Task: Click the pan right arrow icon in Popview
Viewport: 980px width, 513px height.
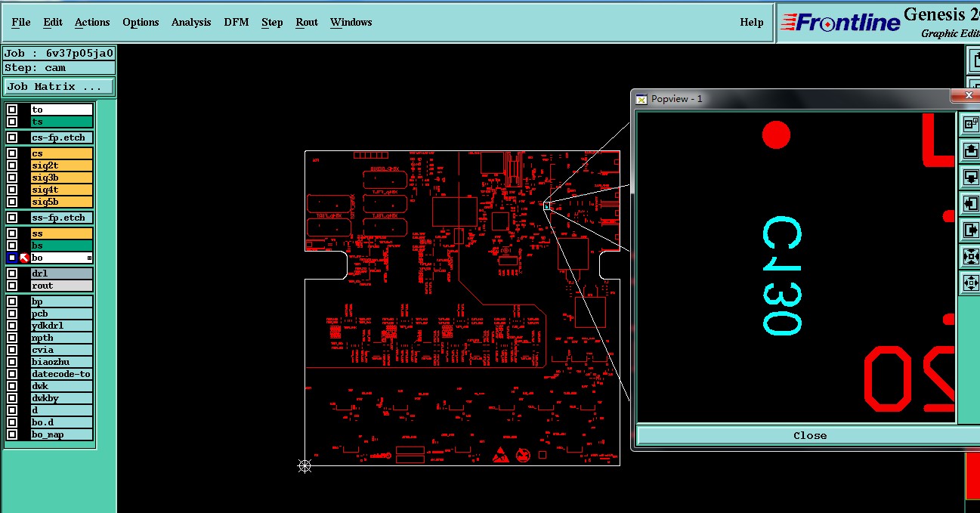Action: (x=970, y=230)
